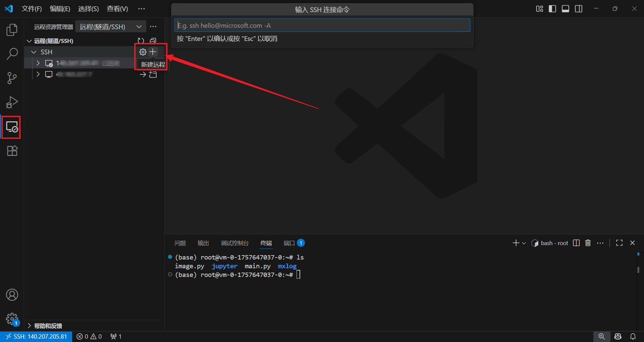Expand the 帮助和反馈 section

point(29,326)
